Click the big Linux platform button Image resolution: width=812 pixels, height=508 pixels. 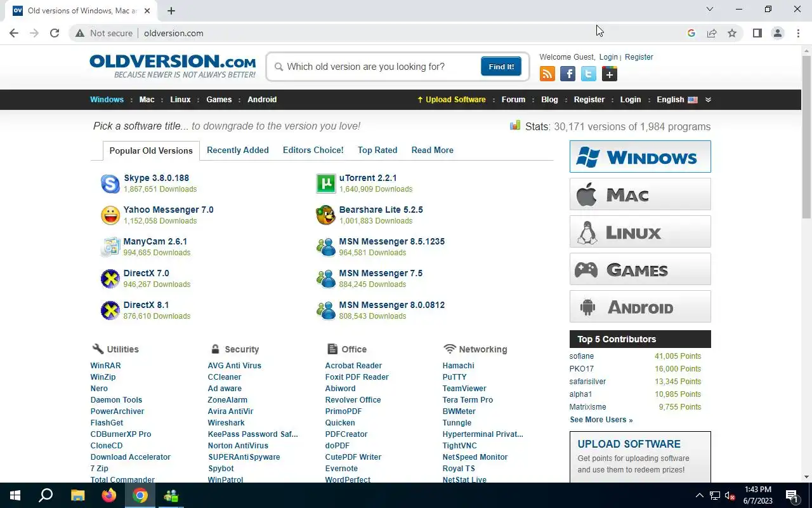(x=640, y=231)
